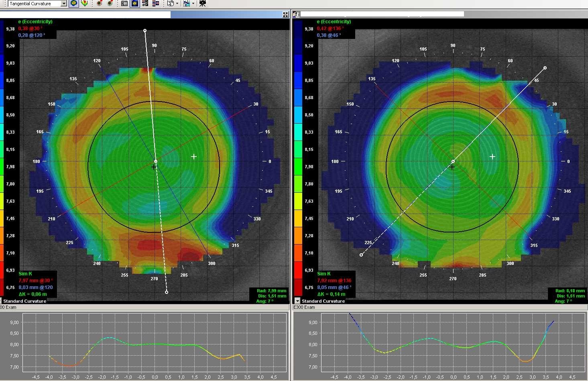Click the patient icon above the right map

(x=296, y=14)
